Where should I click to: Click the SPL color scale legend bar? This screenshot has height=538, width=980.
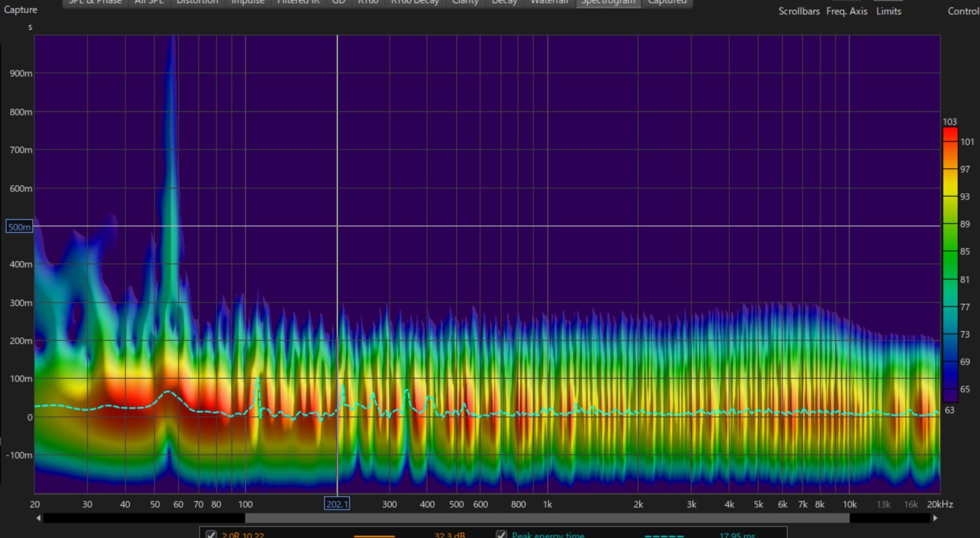[x=950, y=264]
